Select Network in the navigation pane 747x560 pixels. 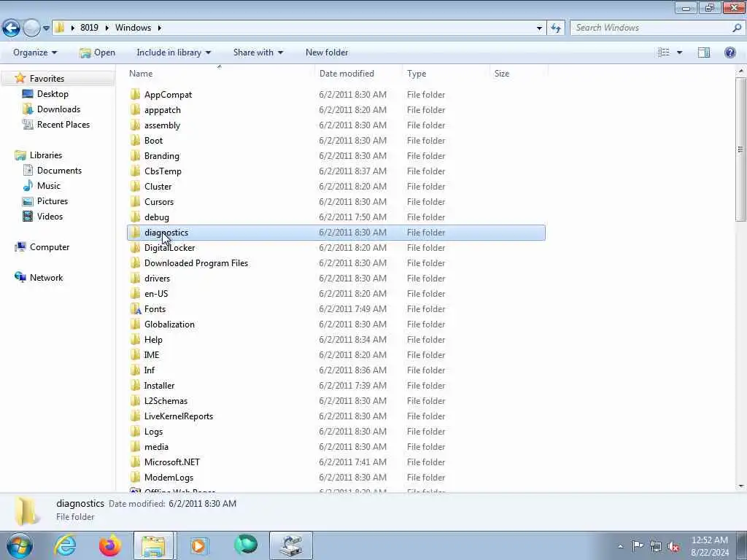pos(46,278)
